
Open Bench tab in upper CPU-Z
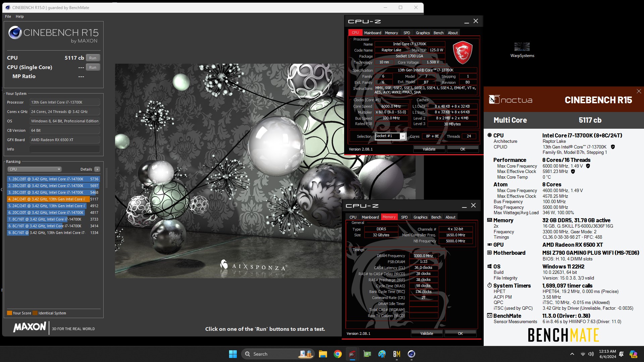click(438, 33)
